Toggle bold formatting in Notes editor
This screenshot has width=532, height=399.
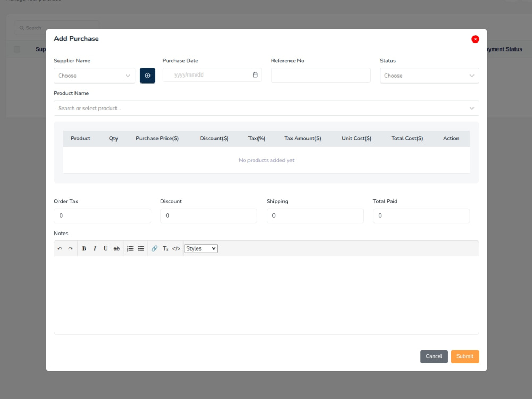click(x=84, y=248)
